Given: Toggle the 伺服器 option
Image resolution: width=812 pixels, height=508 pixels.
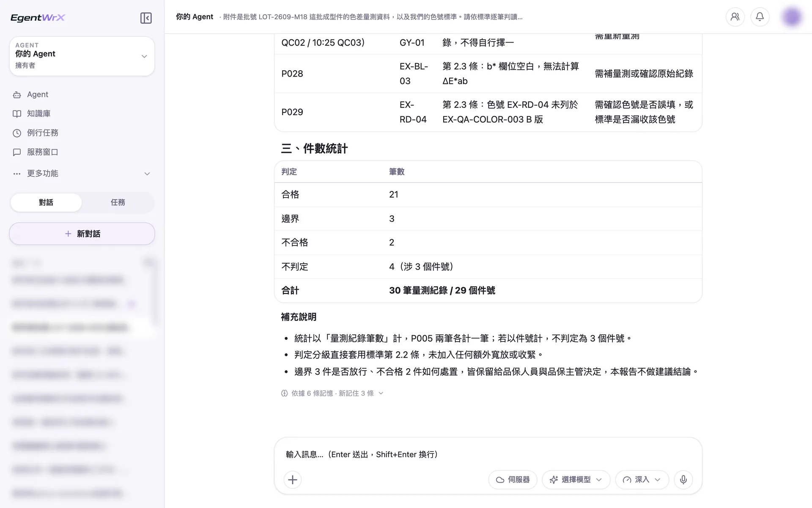Looking at the screenshot, I should tap(513, 480).
